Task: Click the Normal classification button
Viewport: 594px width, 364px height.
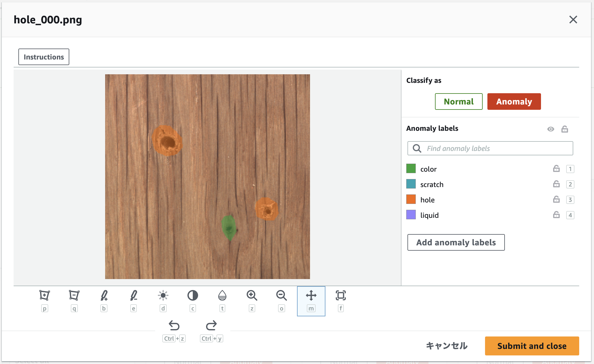Action: pyautogui.click(x=458, y=102)
